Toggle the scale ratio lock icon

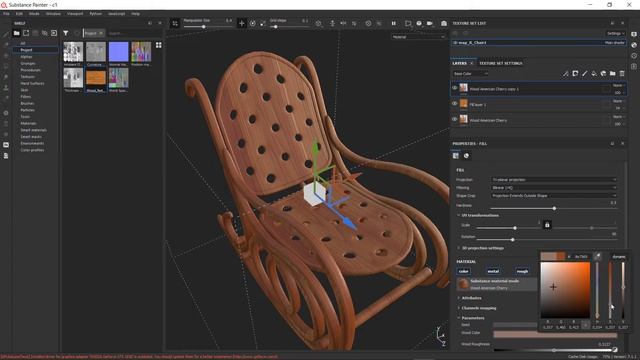pos(547,225)
